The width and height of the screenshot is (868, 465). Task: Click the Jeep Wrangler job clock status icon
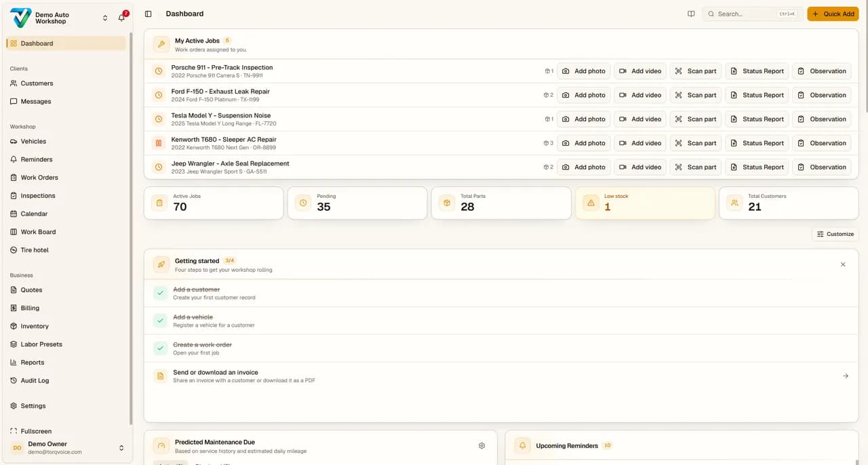pyautogui.click(x=159, y=167)
